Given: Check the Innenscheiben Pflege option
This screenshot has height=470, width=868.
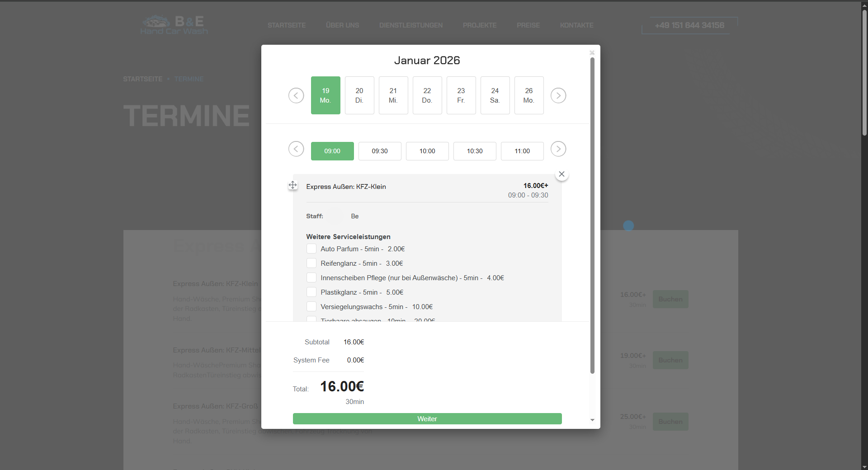Looking at the screenshot, I should pos(311,278).
